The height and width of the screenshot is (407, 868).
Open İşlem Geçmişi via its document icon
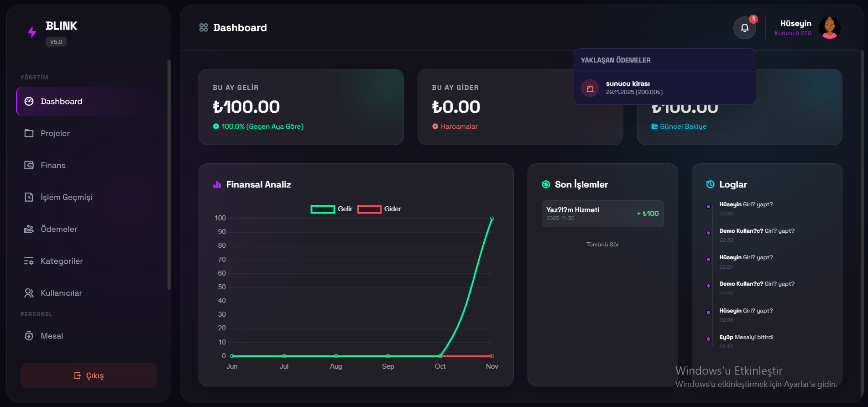[x=29, y=197]
